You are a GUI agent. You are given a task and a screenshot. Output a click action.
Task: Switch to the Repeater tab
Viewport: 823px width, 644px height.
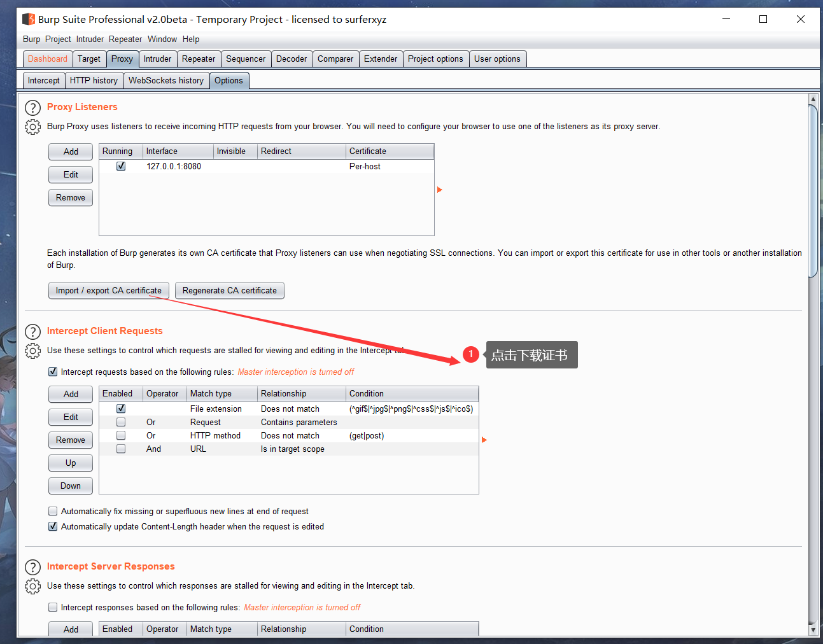coord(199,59)
